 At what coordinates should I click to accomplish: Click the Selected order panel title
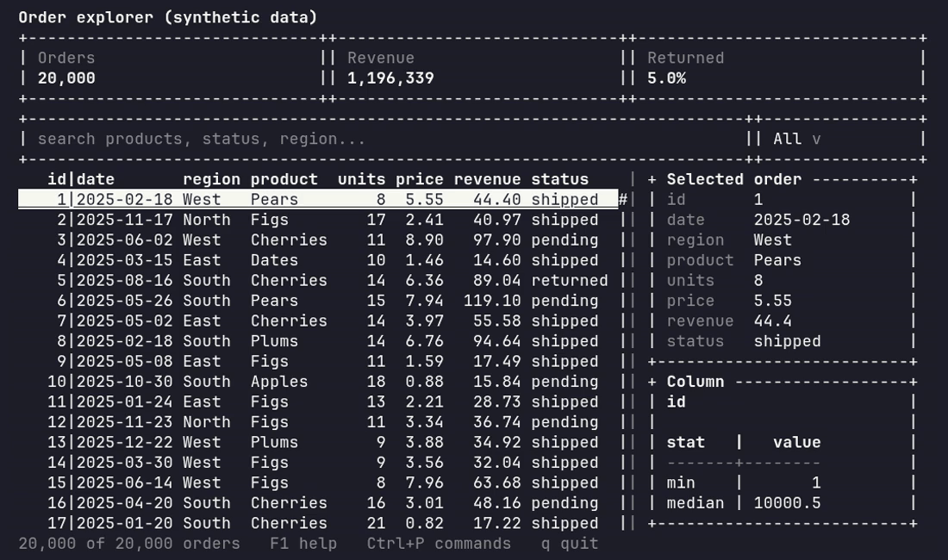tap(734, 179)
